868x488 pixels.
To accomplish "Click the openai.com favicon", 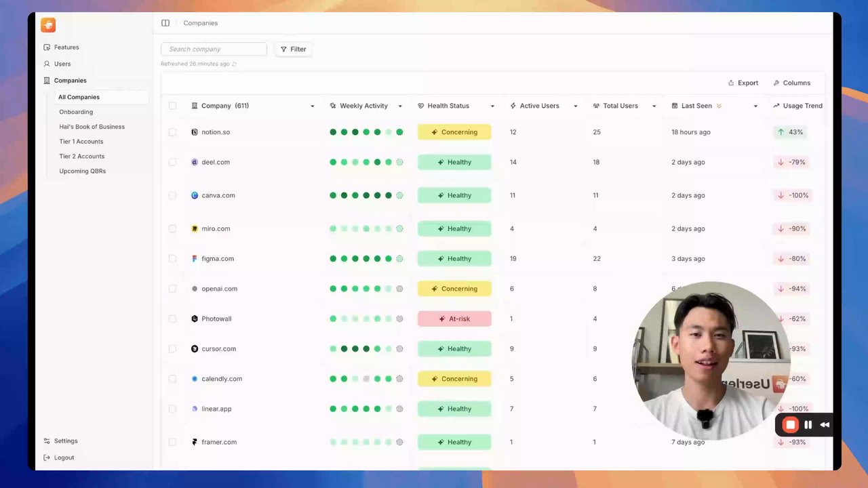I will pos(195,289).
